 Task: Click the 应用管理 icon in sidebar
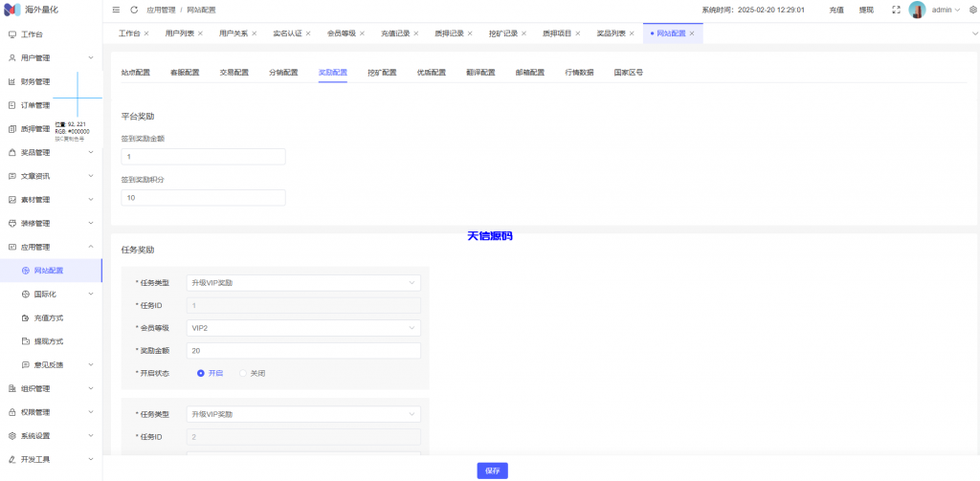pos(11,247)
